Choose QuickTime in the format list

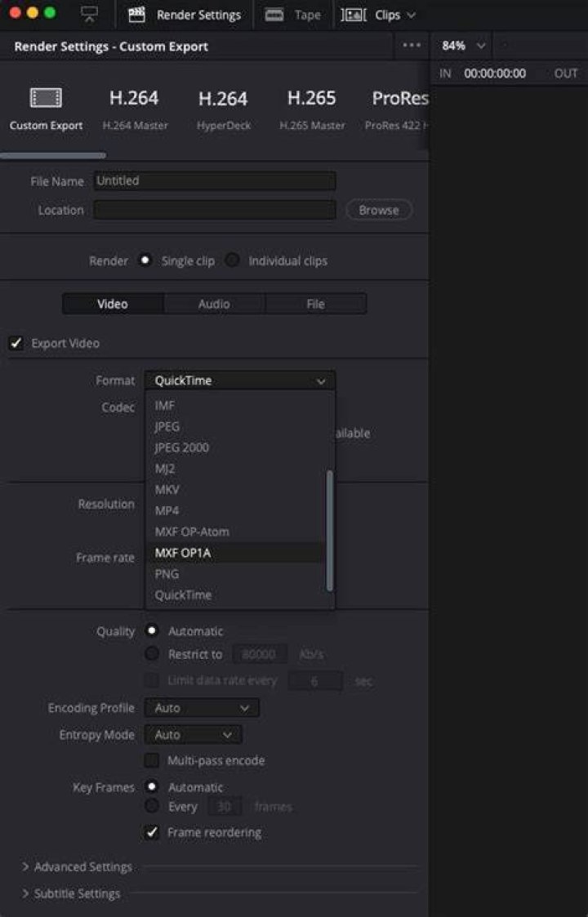[234, 594]
